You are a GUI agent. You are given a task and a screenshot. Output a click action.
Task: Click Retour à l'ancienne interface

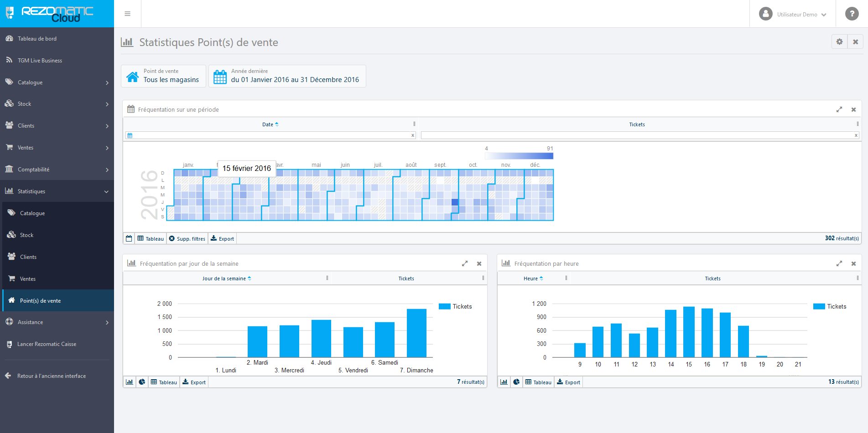coord(57,376)
